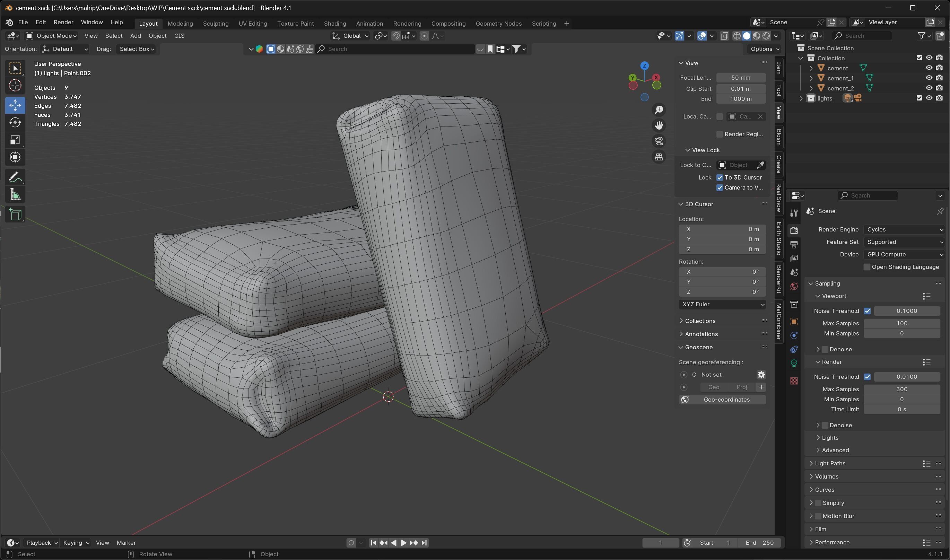Open the Feature Set dropdown
Viewport: 950px width, 560px height.
pyautogui.click(x=905, y=242)
